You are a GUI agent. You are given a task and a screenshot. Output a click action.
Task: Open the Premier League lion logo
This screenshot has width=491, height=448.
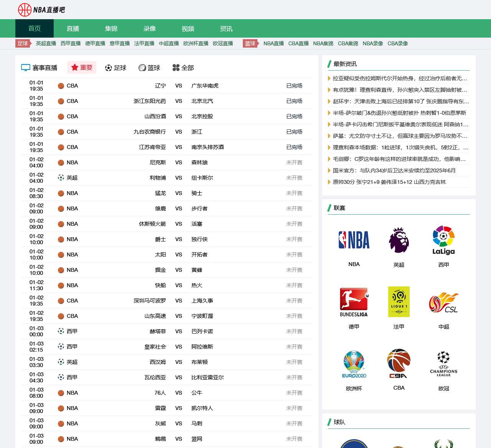399,240
